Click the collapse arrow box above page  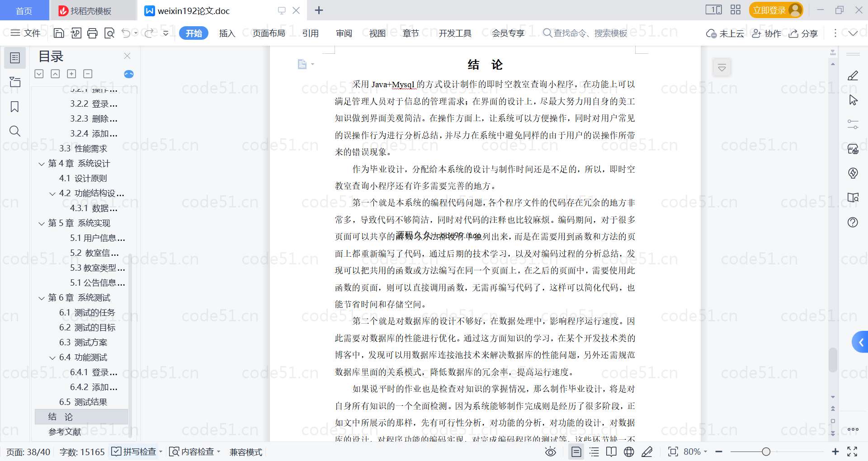(x=722, y=68)
